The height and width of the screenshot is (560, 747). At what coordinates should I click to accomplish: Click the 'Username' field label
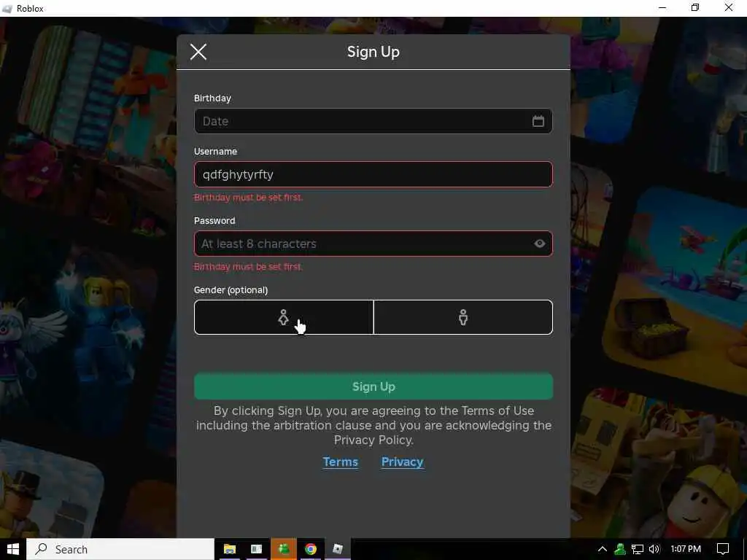coord(215,152)
